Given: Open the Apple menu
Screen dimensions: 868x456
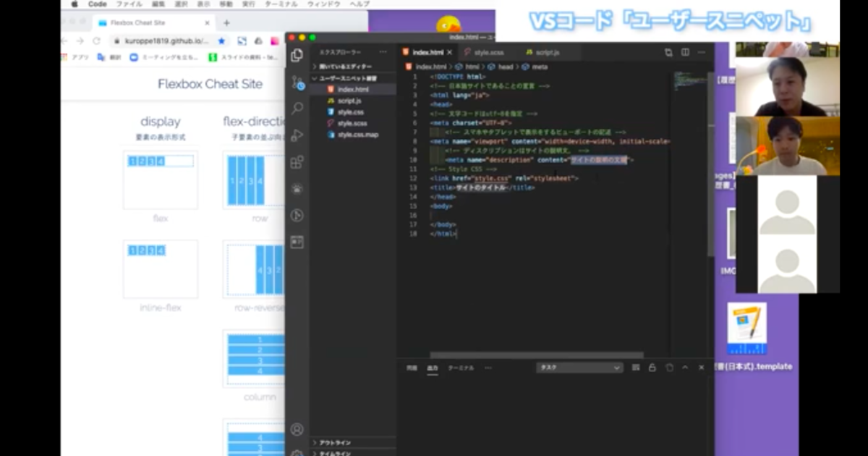Looking at the screenshot, I should (x=74, y=4).
